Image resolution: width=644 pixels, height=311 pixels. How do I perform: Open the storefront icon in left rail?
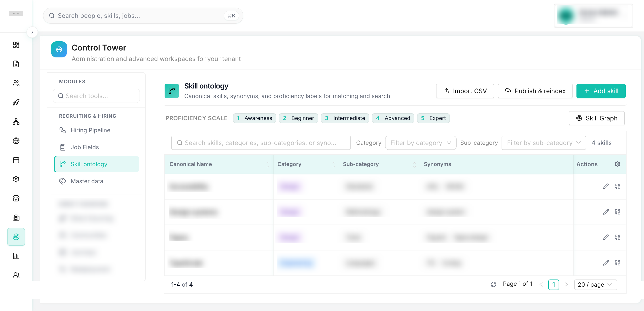click(16, 198)
